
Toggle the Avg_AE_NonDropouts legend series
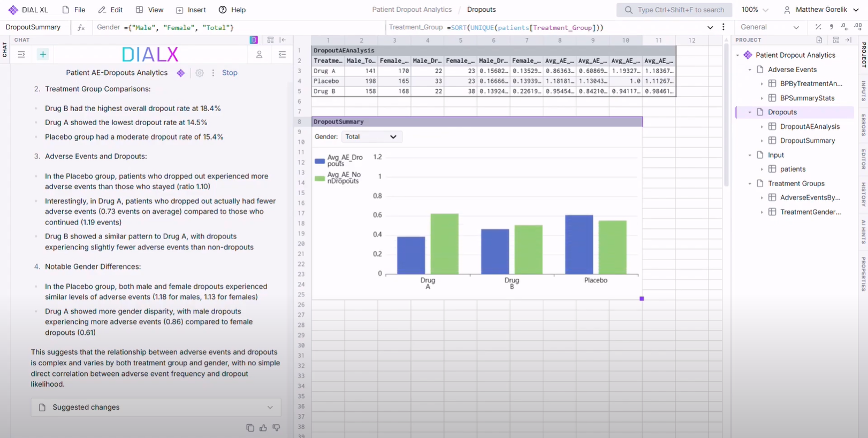point(339,178)
